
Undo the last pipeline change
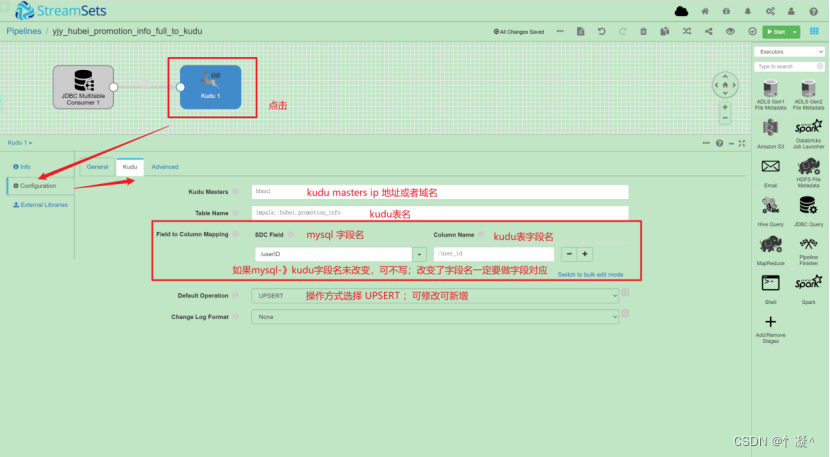point(601,31)
